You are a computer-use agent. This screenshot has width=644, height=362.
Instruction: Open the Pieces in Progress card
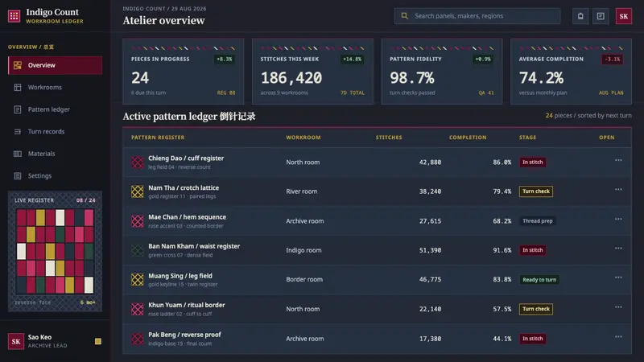184,72
